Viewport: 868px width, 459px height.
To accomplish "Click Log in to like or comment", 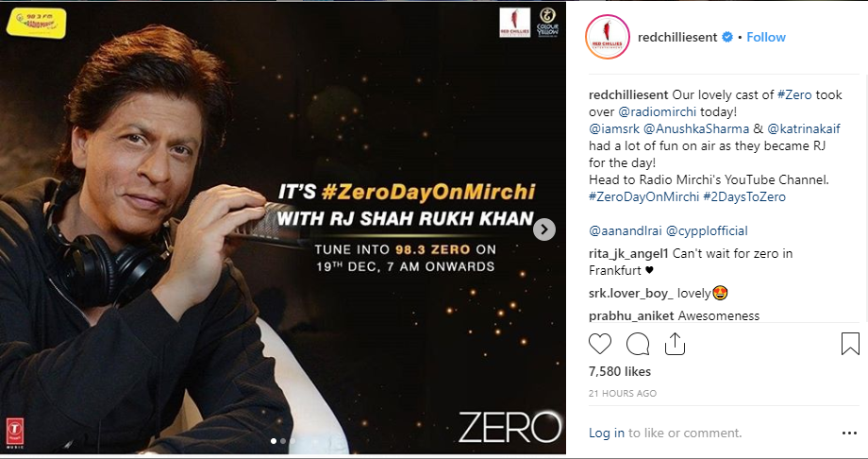I will (606, 433).
